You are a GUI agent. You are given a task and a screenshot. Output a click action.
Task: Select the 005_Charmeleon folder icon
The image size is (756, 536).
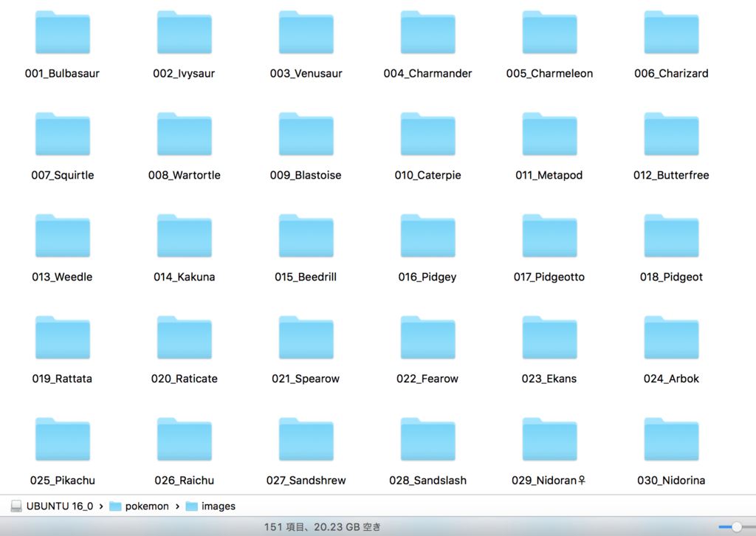549,32
